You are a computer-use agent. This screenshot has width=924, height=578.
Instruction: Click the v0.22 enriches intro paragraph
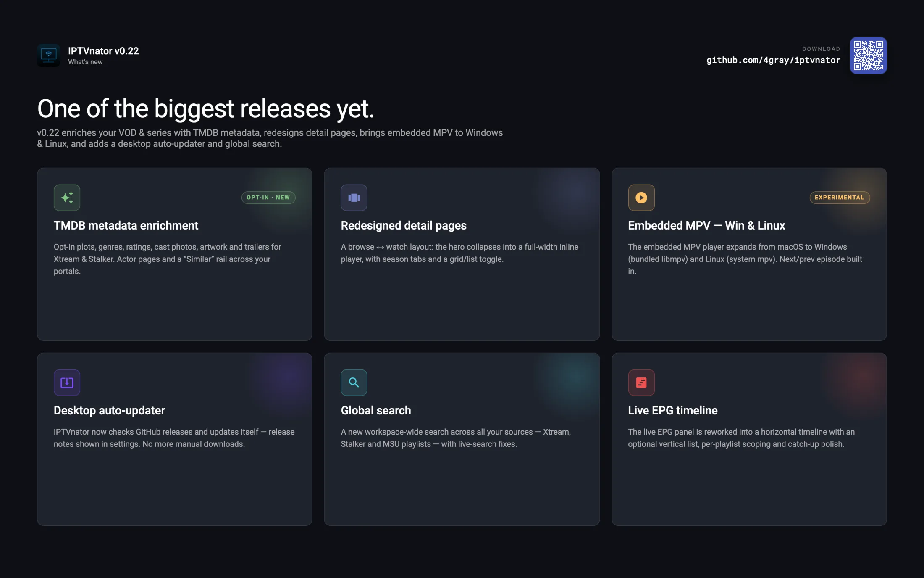pyautogui.click(x=270, y=138)
